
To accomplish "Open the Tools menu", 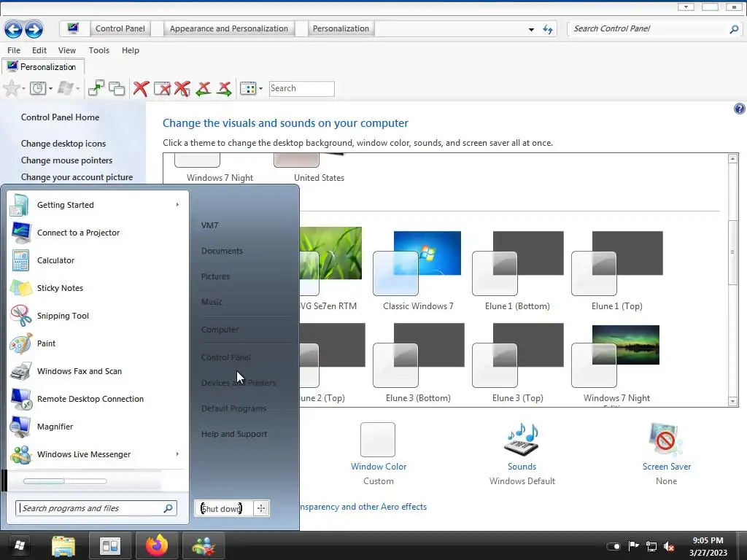I will [98, 50].
